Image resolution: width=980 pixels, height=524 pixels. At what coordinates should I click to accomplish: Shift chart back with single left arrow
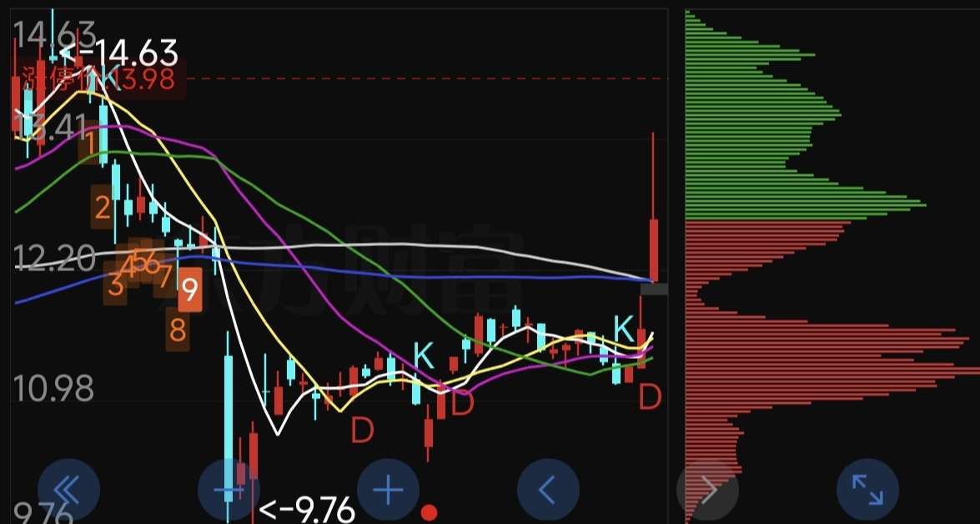coord(549,490)
